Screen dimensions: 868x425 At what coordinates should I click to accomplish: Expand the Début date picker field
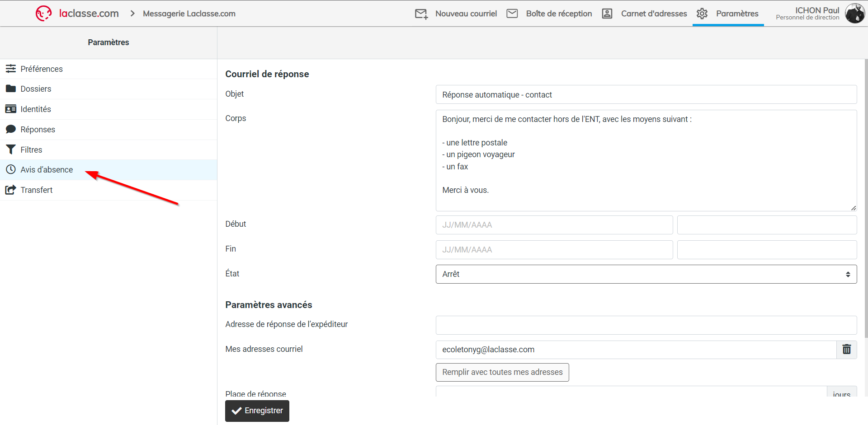[554, 224]
